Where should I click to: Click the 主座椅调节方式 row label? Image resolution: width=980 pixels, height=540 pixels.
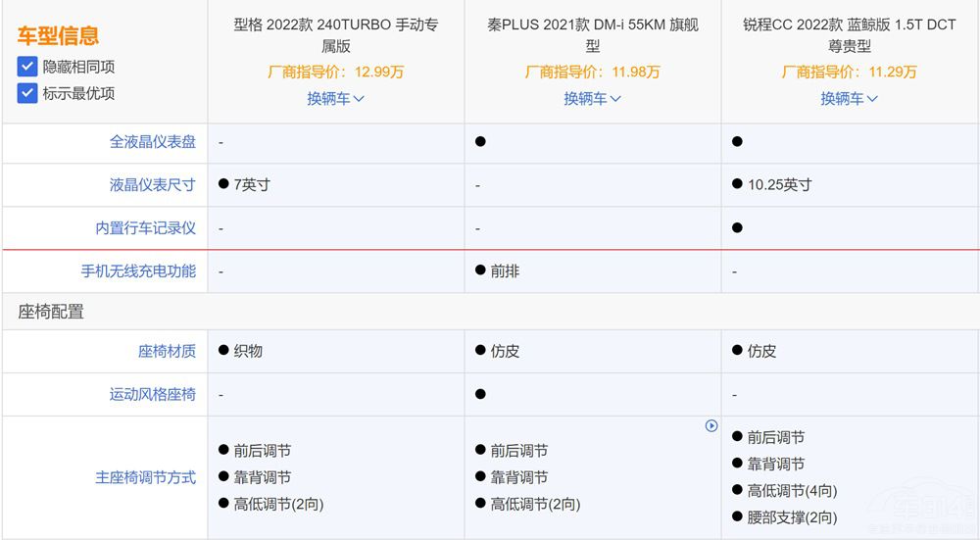pyautogui.click(x=146, y=477)
